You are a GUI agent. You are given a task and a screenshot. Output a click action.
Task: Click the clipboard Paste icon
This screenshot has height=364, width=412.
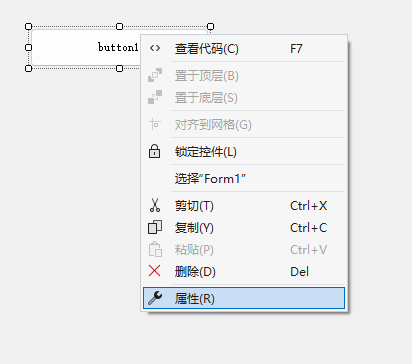[155, 249]
